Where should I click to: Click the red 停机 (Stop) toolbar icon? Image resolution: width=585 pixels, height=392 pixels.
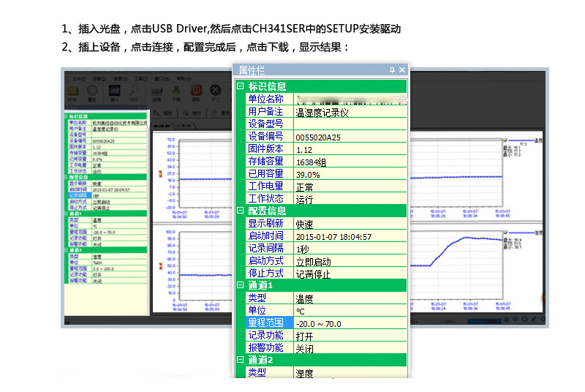[x=196, y=91]
